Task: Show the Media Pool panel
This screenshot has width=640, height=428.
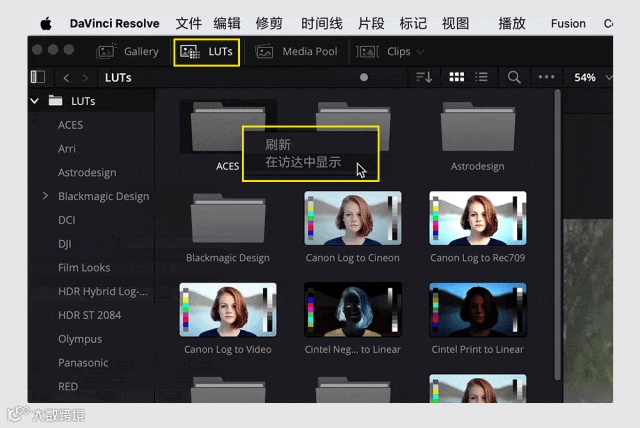Action: pos(296,51)
